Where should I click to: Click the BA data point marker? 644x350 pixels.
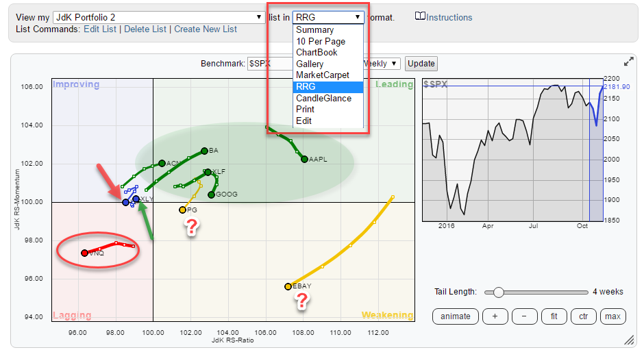(204, 151)
